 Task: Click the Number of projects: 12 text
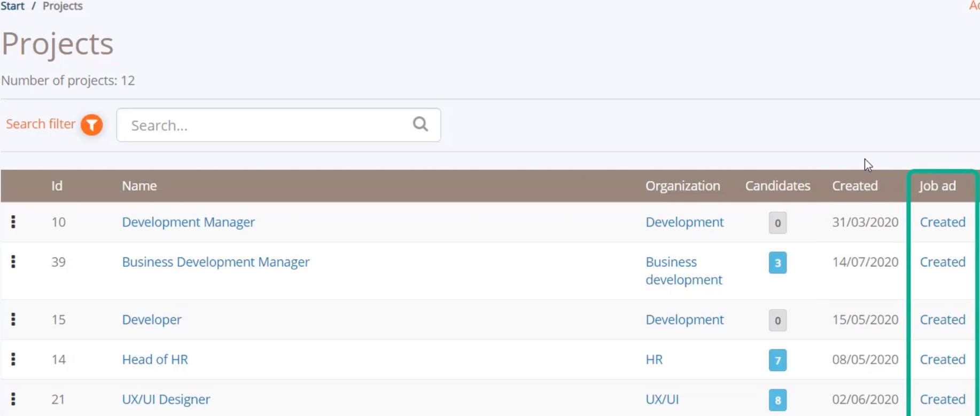click(68, 81)
